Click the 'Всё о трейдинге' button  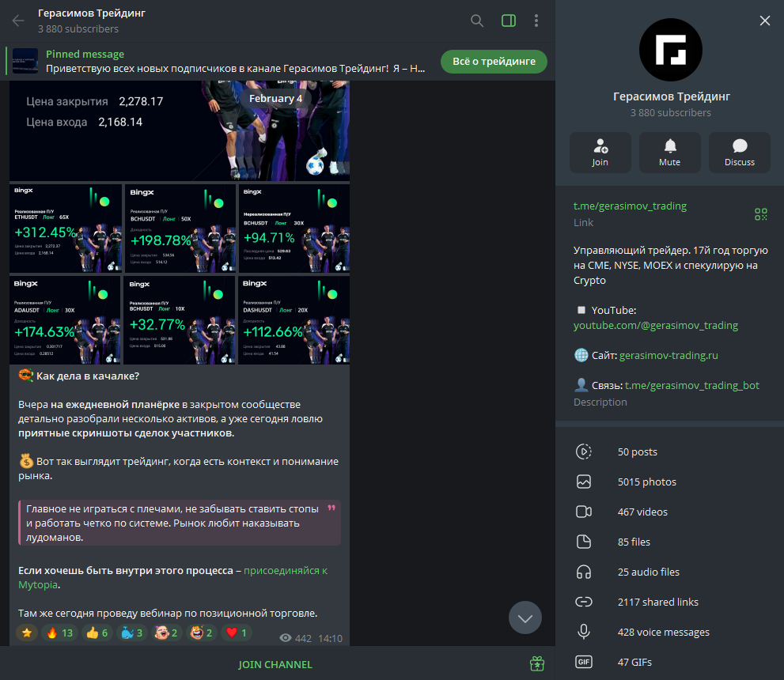pyautogui.click(x=494, y=62)
